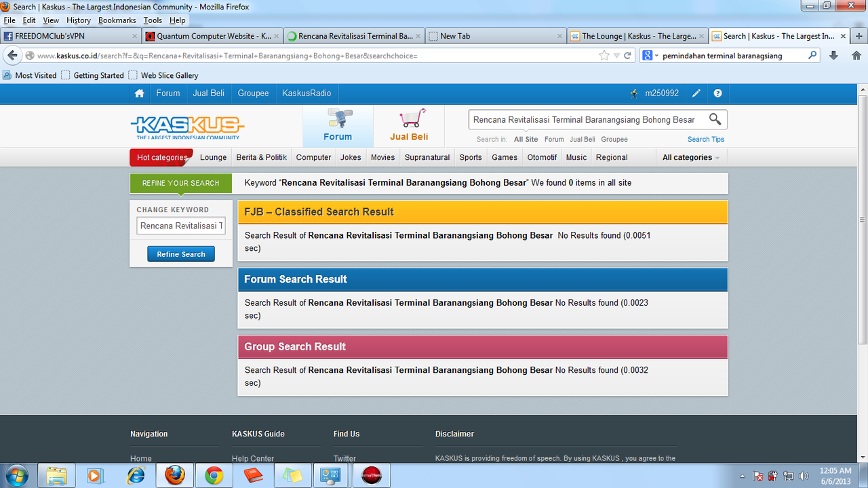Expand the All categories dropdown
The image size is (868, 488).
tap(690, 157)
